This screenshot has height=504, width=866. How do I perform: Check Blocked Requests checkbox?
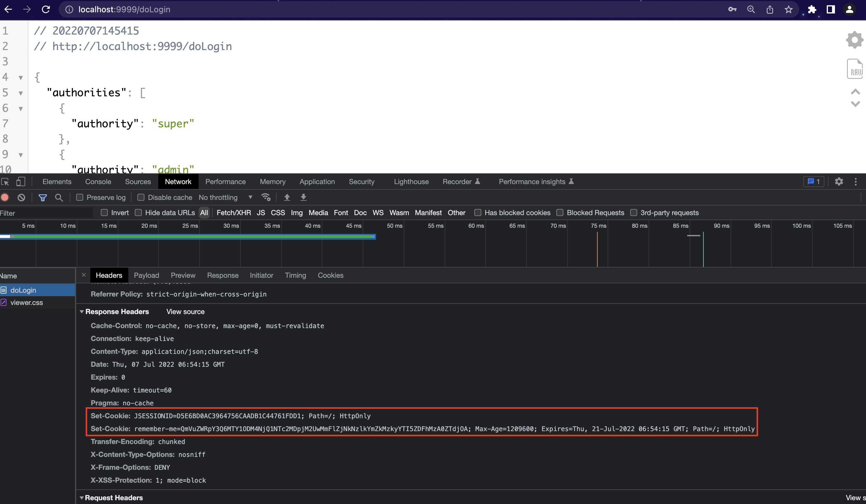(x=560, y=212)
